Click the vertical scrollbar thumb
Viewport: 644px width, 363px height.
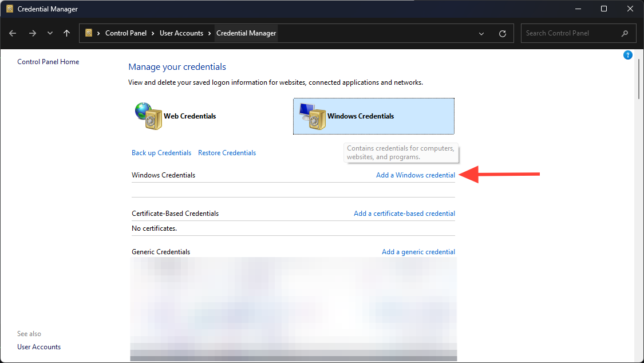pyautogui.click(x=639, y=79)
